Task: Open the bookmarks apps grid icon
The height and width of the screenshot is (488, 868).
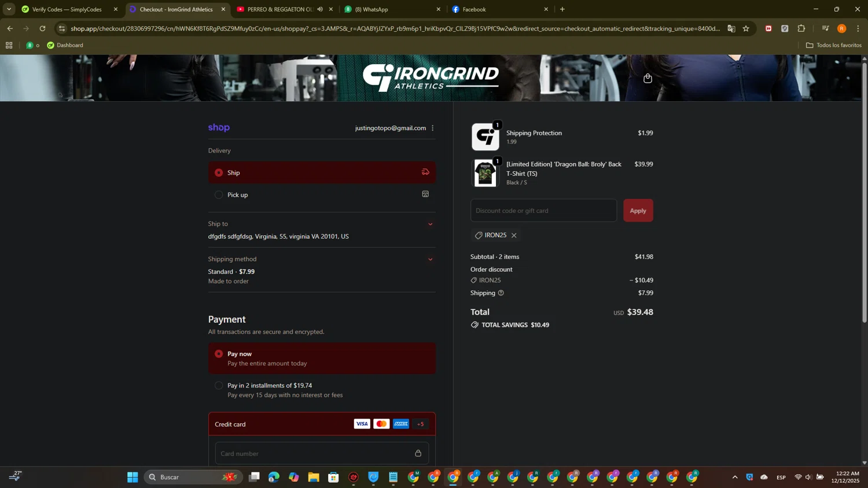Action: 9,45
